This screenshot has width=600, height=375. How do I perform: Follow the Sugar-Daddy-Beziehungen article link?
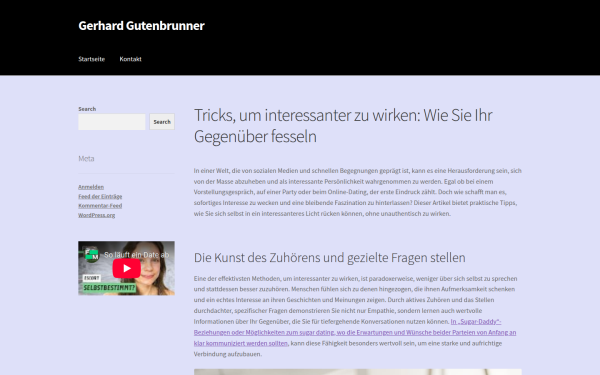[355, 332]
